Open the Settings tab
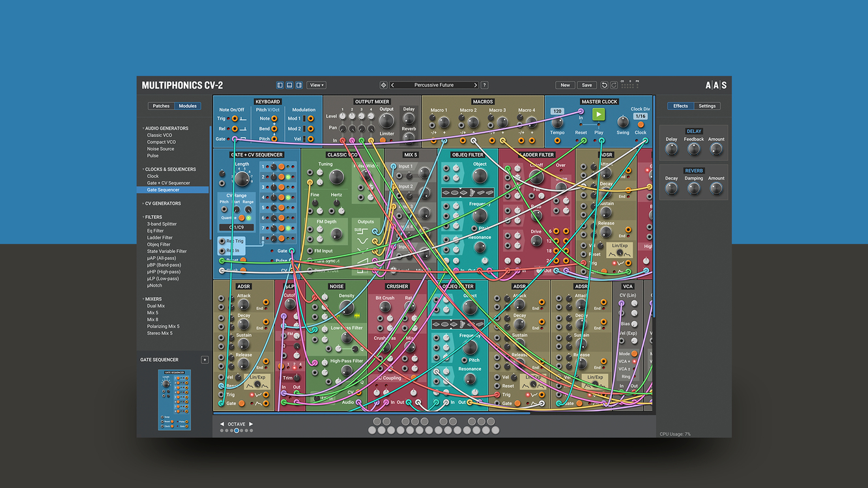The height and width of the screenshot is (488, 868). click(x=707, y=106)
